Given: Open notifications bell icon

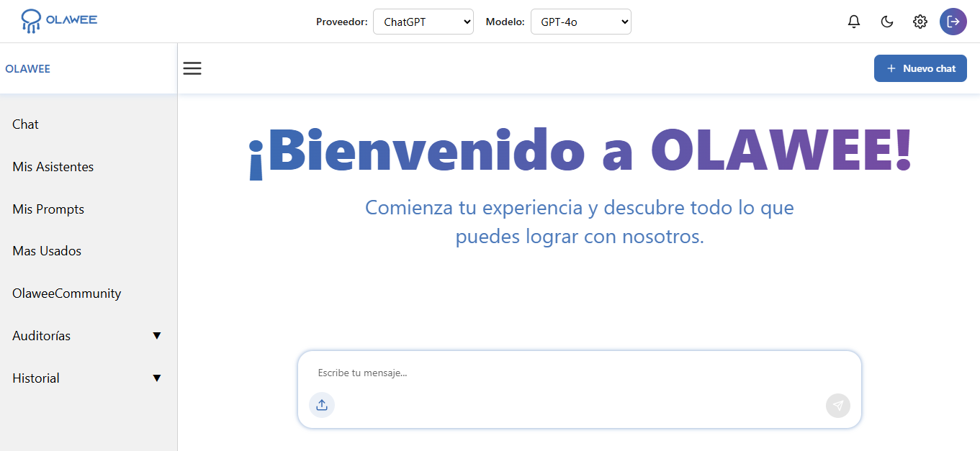Looking at the screenshot, I should pyautogui.click(x=854, y=22).
